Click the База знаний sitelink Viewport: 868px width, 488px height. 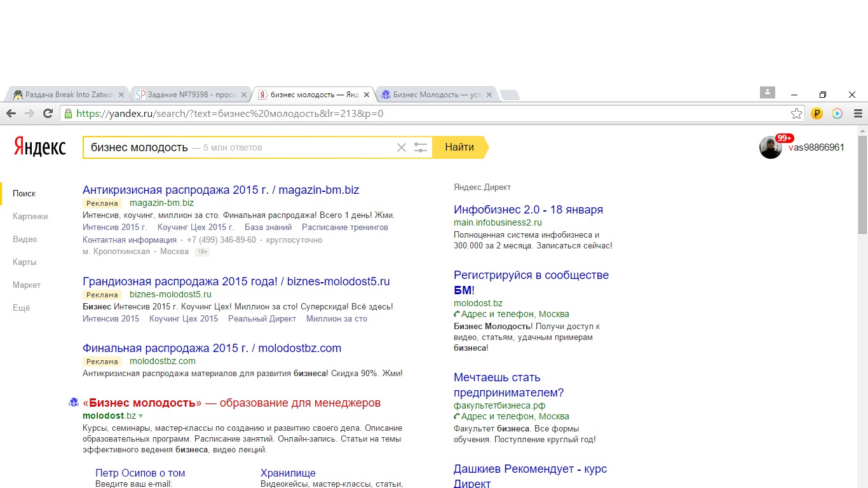268,227
